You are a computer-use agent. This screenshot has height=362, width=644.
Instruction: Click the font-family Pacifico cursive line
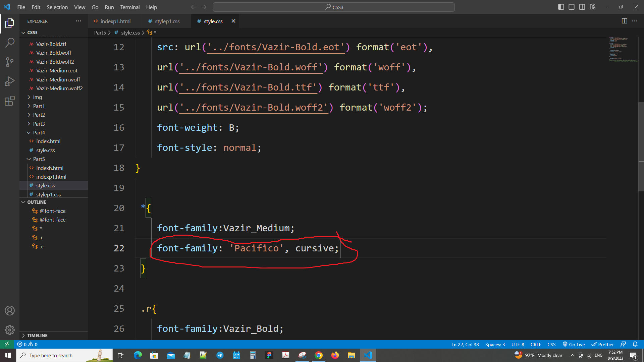(x=248, y=248)
